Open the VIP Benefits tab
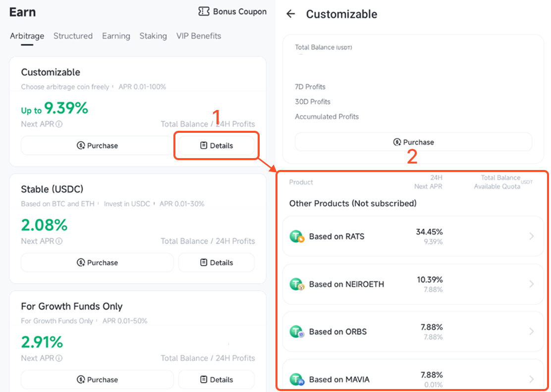 click(x=199, y=36)
